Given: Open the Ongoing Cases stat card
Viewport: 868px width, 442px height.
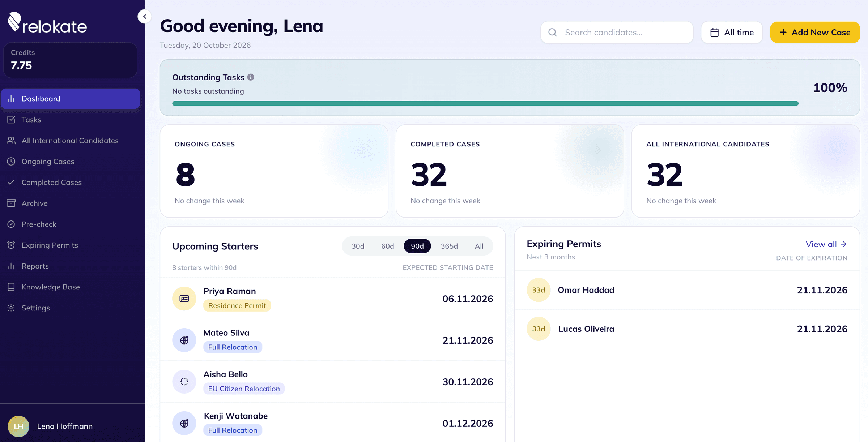Looking at the screenshot, I should 274,171.
